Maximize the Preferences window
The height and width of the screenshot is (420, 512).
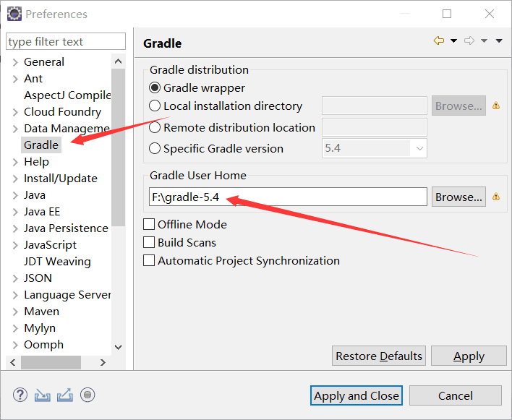click(447, 14)
